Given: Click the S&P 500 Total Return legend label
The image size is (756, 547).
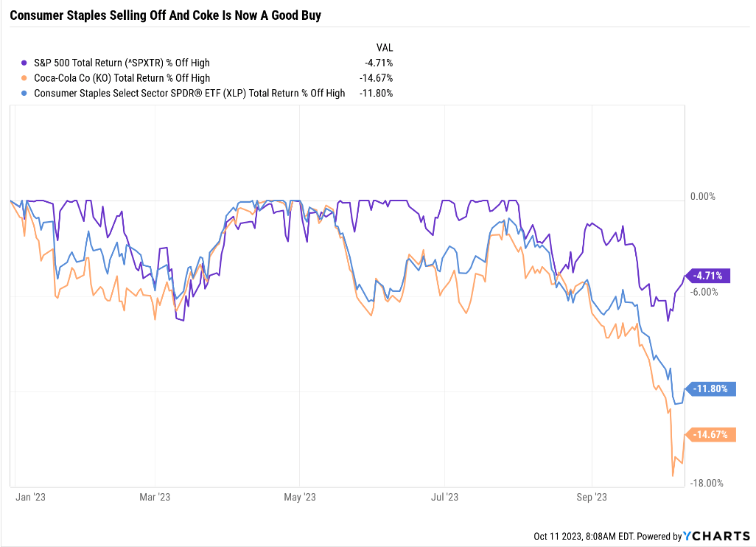Looking at the screenshot, I should [x=122, y=63].
